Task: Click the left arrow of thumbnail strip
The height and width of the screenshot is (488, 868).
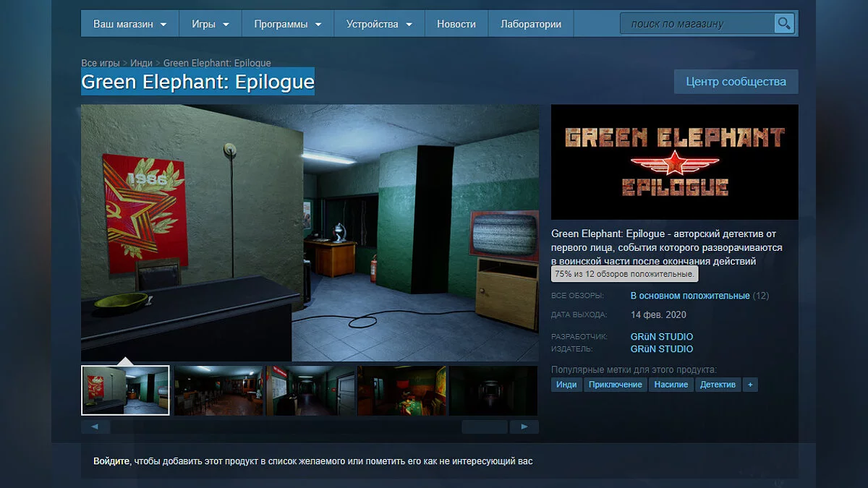Action: tap(95, 427)
